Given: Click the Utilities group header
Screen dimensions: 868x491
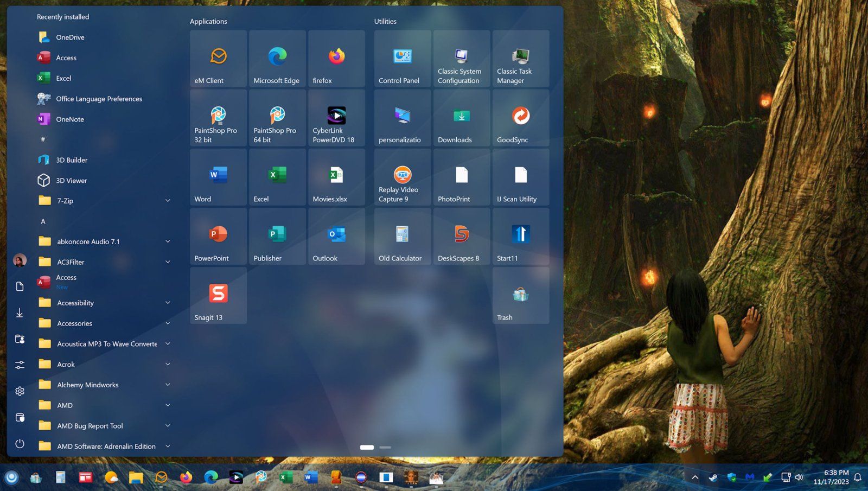Looking at the screenshot, I should click(x=385, y=21).
